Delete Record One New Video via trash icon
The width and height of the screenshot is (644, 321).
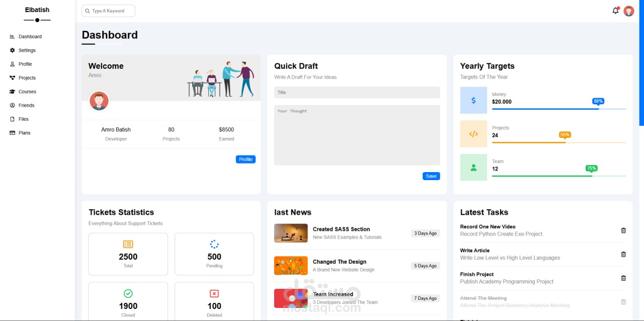[623, 230]
